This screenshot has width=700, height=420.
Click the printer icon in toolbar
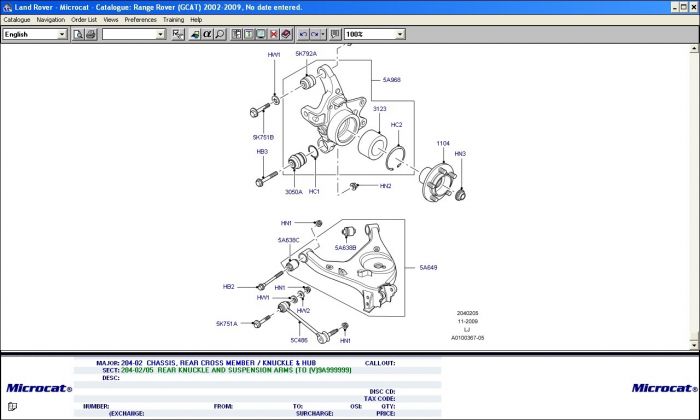pyautogui.click(x=91, y=34)
